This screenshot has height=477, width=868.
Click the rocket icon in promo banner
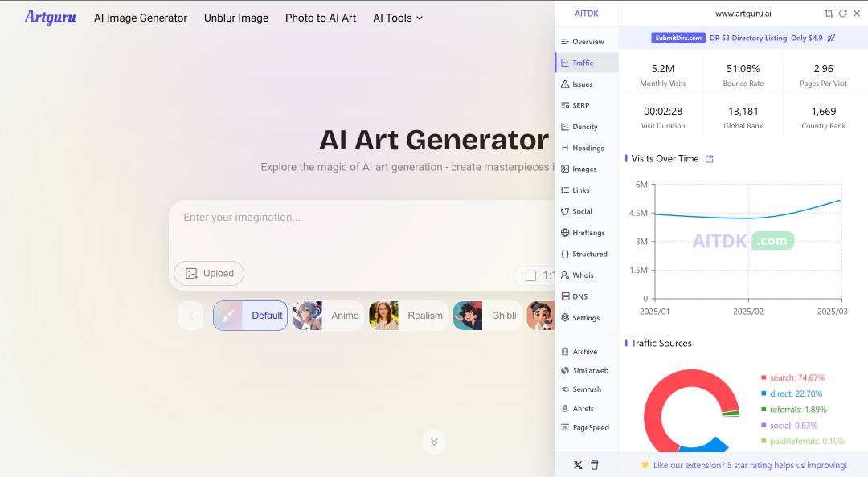(x=832, y=38)
